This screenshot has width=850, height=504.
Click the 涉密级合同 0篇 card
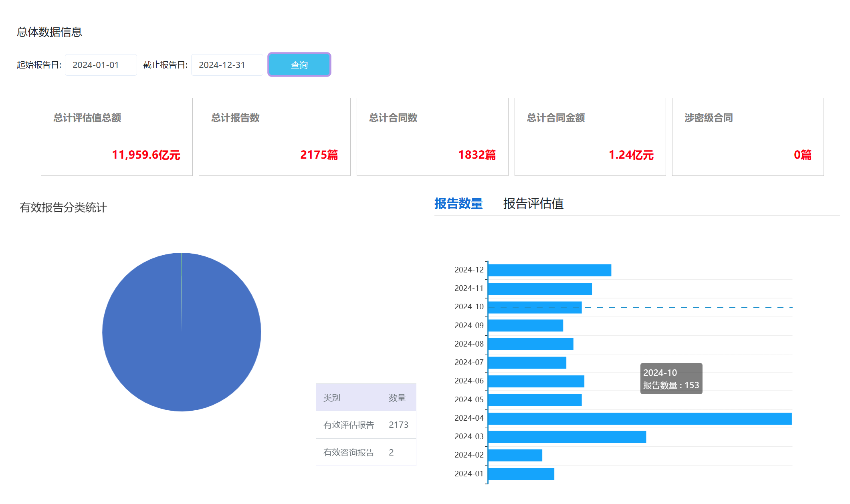point(747,137)
